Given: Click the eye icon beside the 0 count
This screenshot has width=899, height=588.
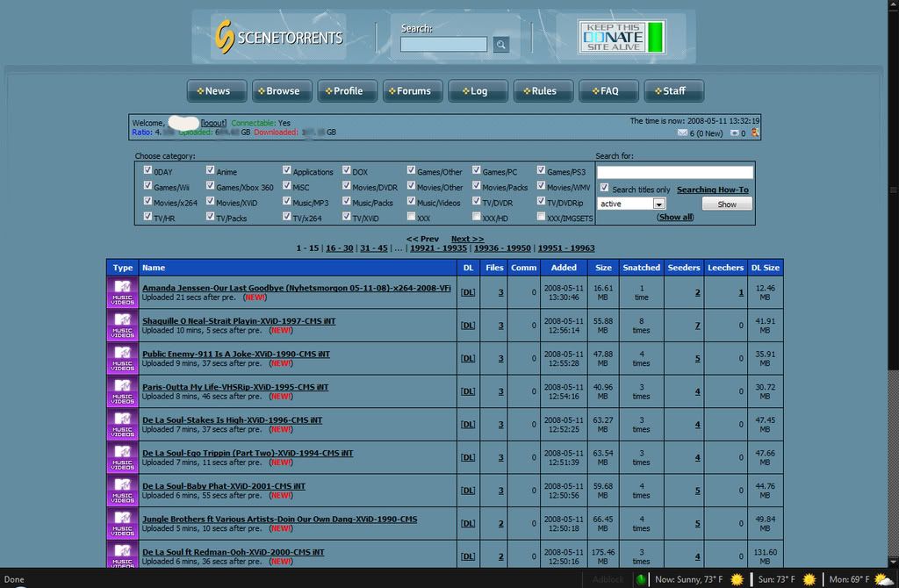Looking at the screenshot, I should tap(735, 133).
